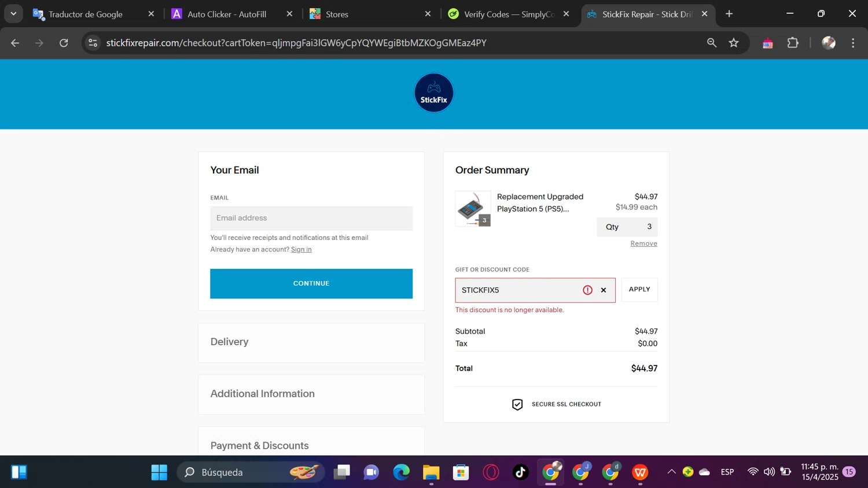Click the discount code input field
Image resolution: width=868 pixels, height=488 pixels.
click(x=535, y=290)
